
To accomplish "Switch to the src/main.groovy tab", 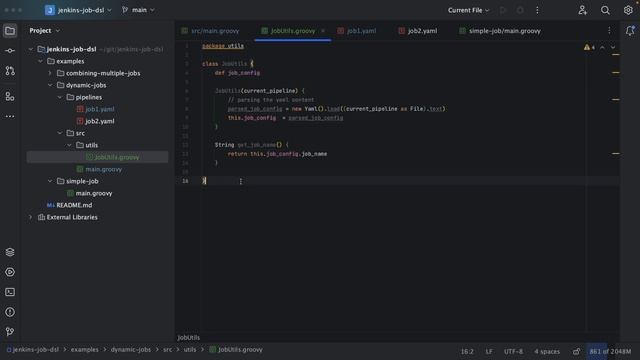I will pyautogui.click(x=211, y=31).
